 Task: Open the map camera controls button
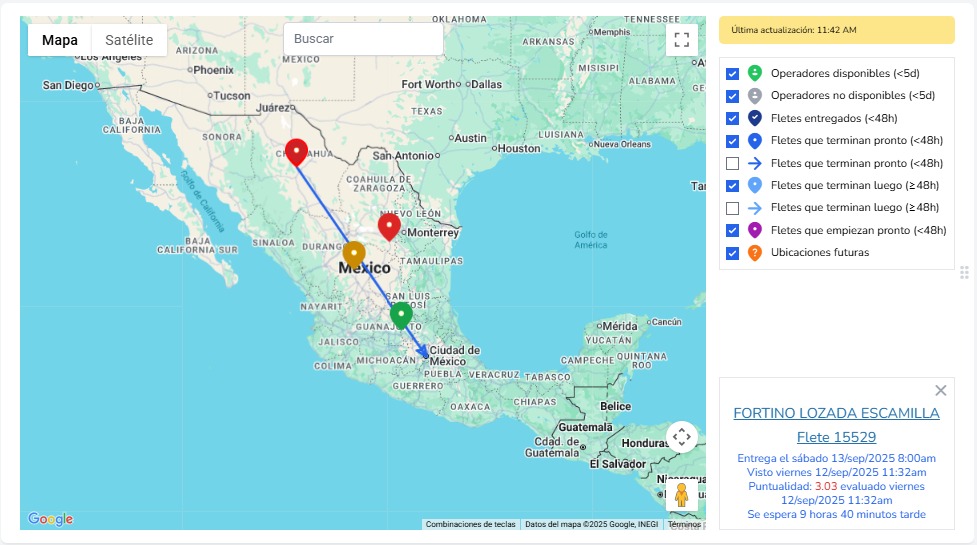click(682, 437)
